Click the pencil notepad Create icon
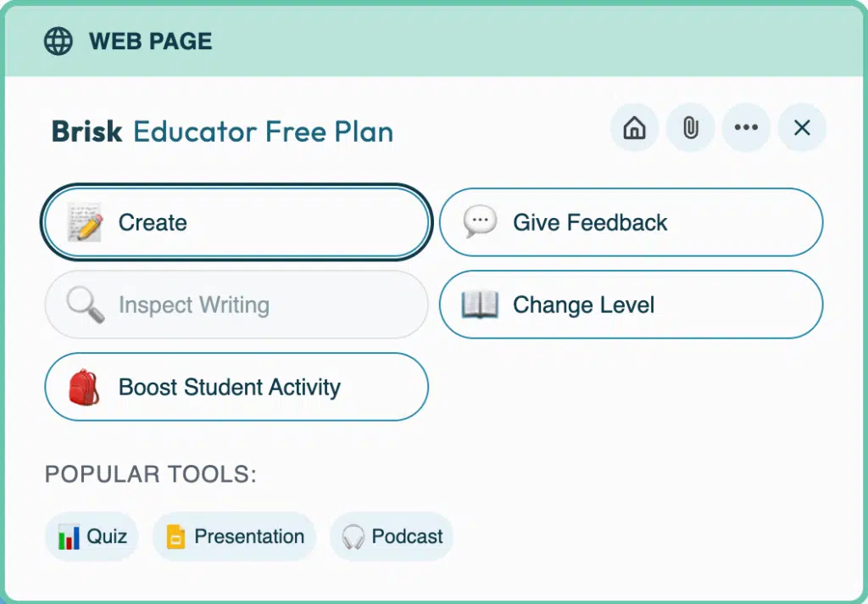 point(85,222)
